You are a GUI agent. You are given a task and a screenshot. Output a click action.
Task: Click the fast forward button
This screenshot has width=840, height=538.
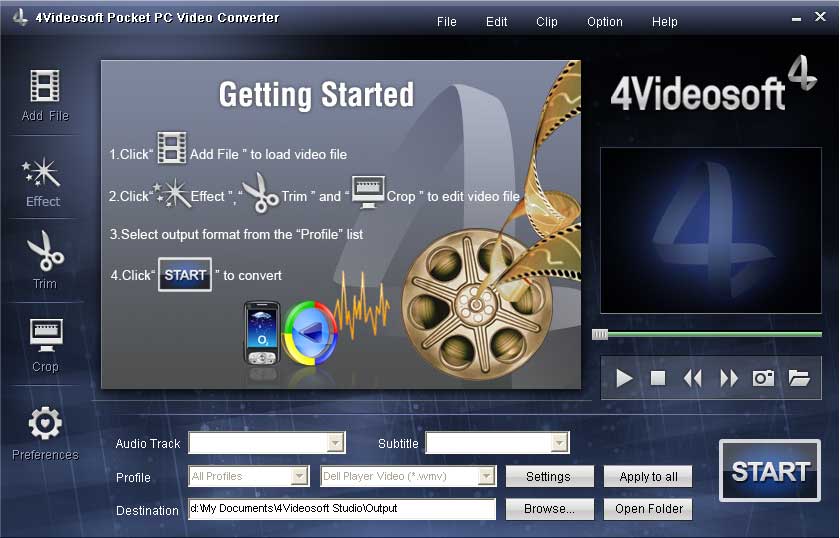click(729, 378)
